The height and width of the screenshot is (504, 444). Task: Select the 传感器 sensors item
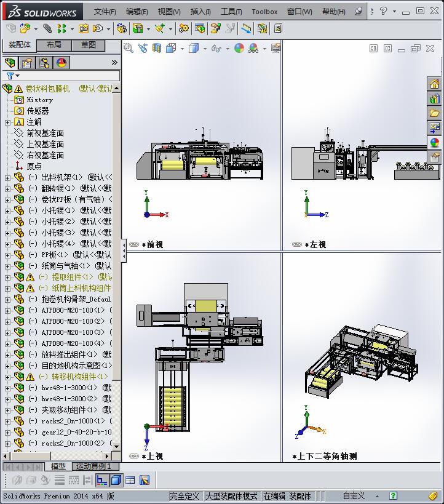click(31, 111)
